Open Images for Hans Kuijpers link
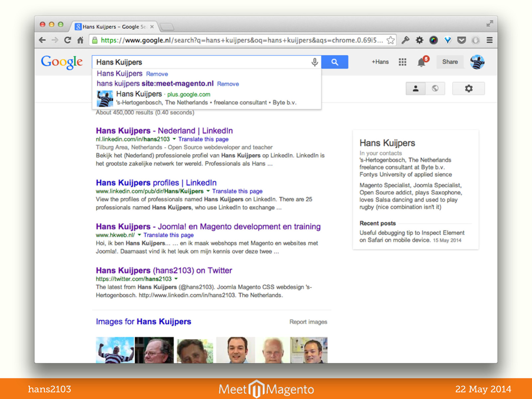Screen dimensions: 532x399 point(143,322)
